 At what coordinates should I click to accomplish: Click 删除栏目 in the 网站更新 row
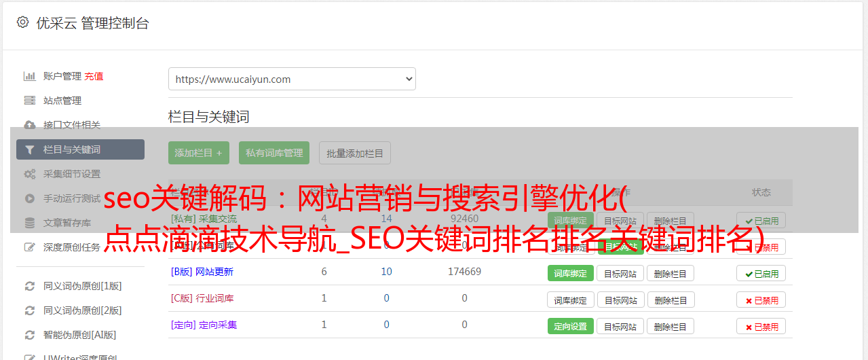[671, 273]
